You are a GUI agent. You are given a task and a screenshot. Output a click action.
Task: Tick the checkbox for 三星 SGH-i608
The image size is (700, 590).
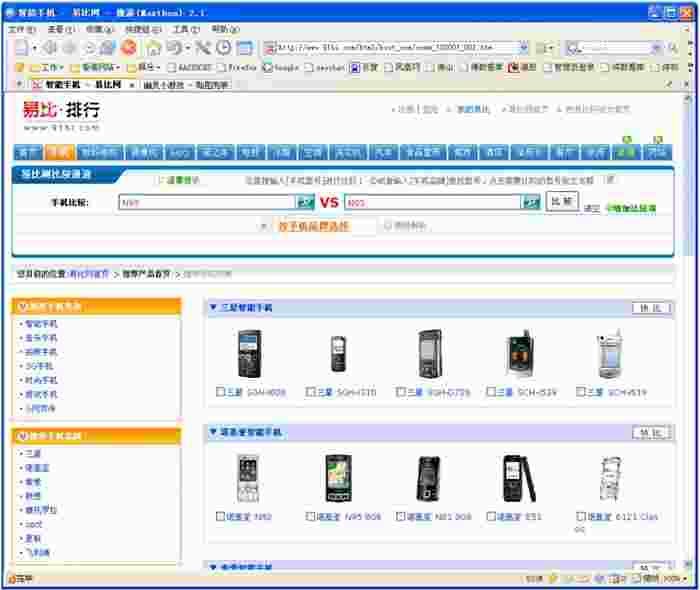coord(220,392)
